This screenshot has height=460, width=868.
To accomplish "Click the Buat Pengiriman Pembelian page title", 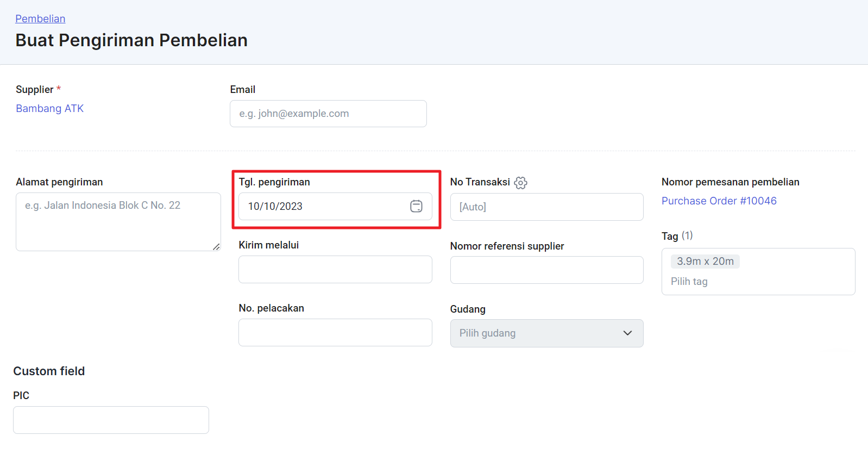I will pos(131,41).
